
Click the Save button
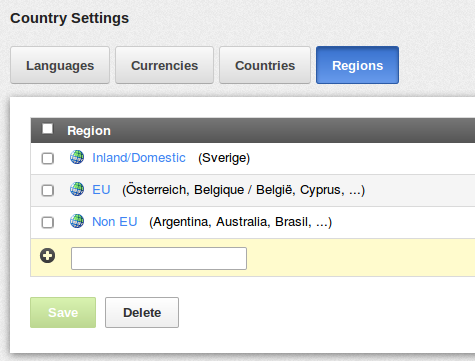coord(63,312)
